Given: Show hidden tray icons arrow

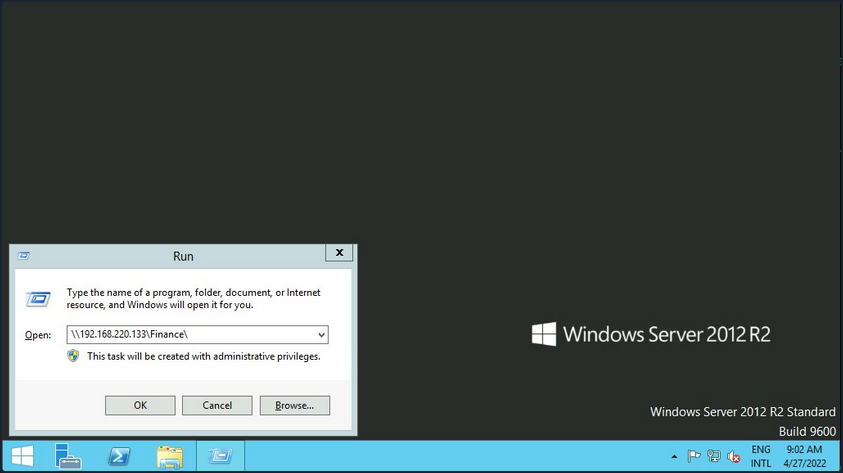Looking at the screenshot, I should coord(672,457).
